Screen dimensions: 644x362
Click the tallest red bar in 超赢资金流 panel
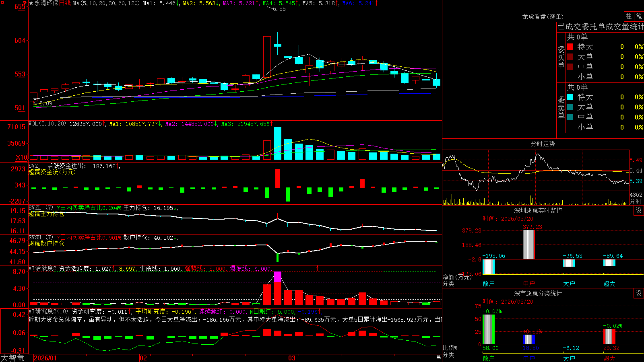pos(277,178)
